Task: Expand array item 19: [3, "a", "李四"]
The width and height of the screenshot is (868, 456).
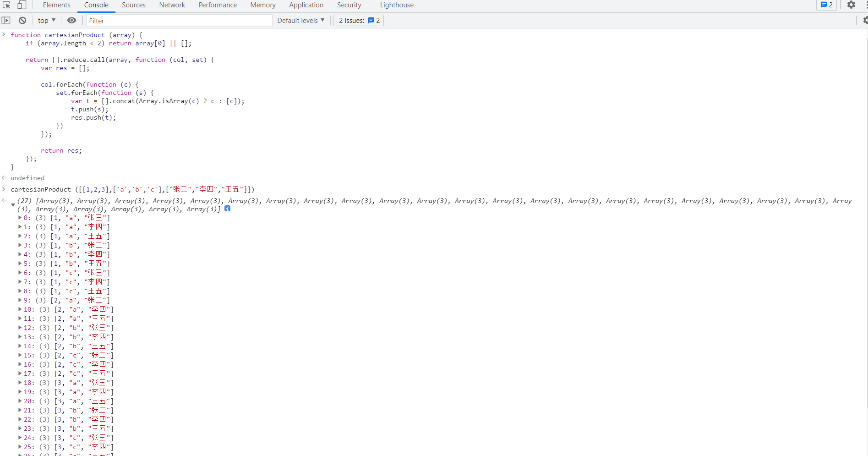Action: pos(20,392)
